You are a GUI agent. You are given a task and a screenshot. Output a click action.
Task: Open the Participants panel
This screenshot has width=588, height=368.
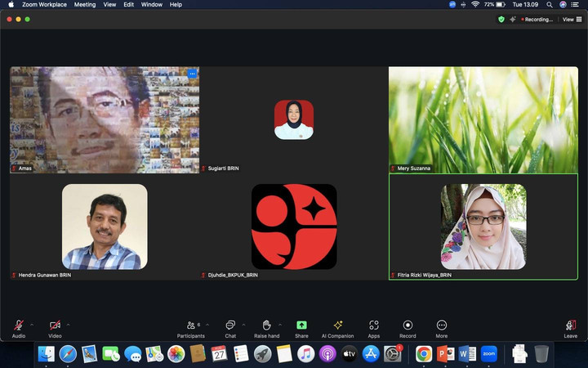tap(191, 326)
